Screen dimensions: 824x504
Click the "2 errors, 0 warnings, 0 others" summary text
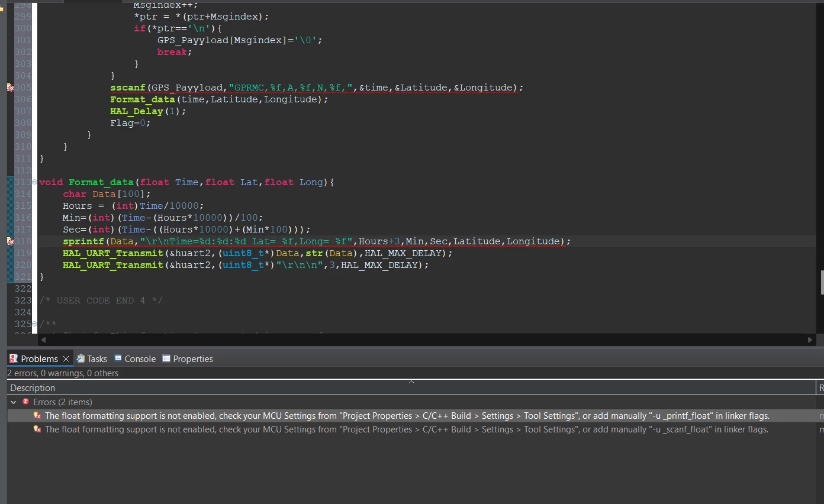coord(63,373)
